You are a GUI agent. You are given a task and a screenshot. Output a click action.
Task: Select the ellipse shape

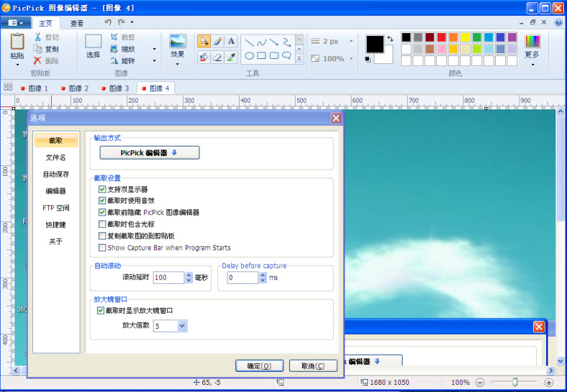tap(249, 55)
